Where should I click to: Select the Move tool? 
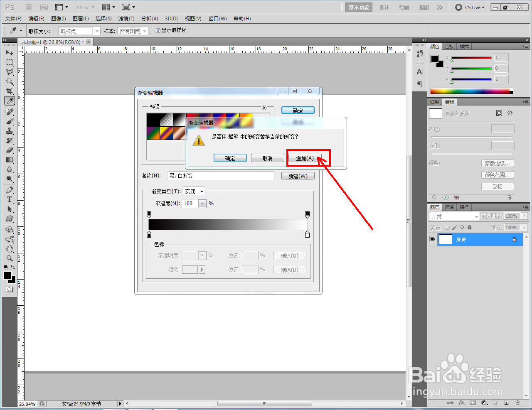tap(10, 53)
